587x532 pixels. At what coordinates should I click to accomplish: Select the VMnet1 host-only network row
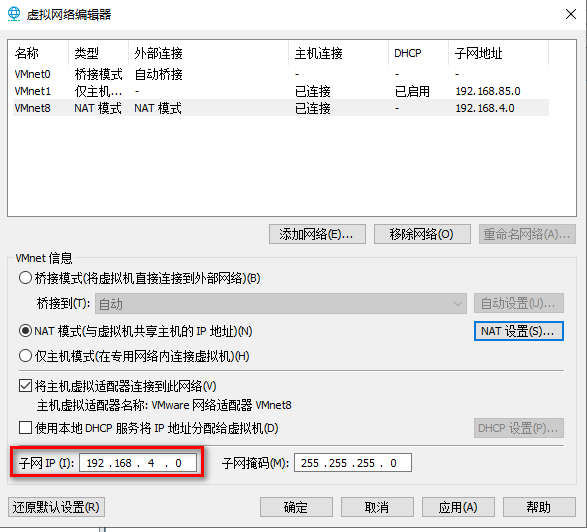tap(281, 91)
